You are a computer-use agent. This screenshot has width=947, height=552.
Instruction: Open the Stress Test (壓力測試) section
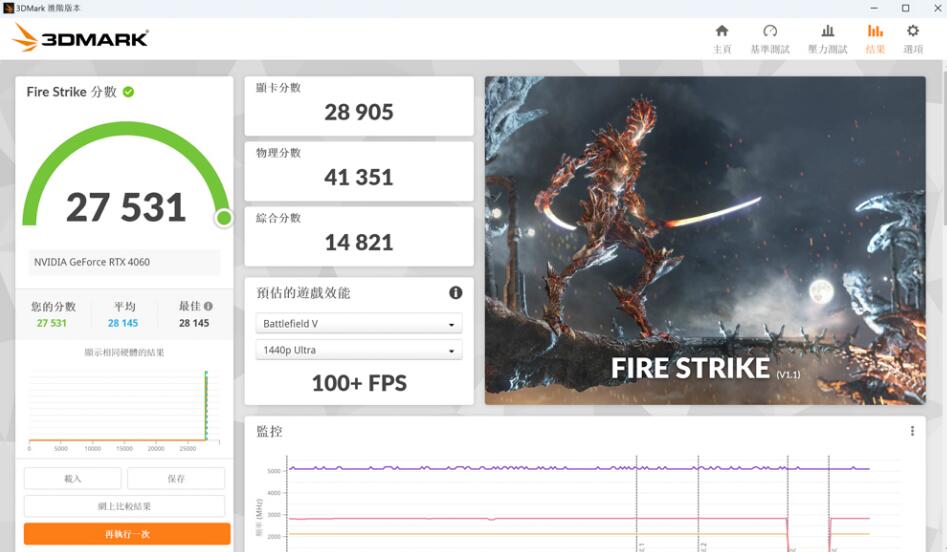[x=827, y=39]
